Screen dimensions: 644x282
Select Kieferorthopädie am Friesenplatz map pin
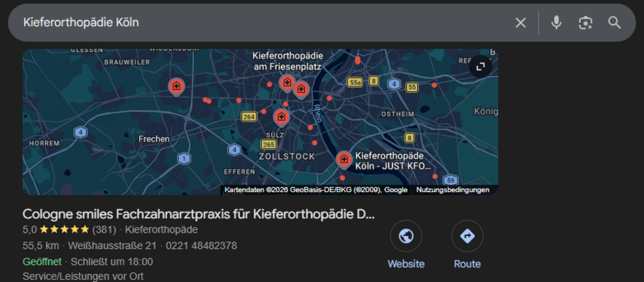tap(286, 83)
